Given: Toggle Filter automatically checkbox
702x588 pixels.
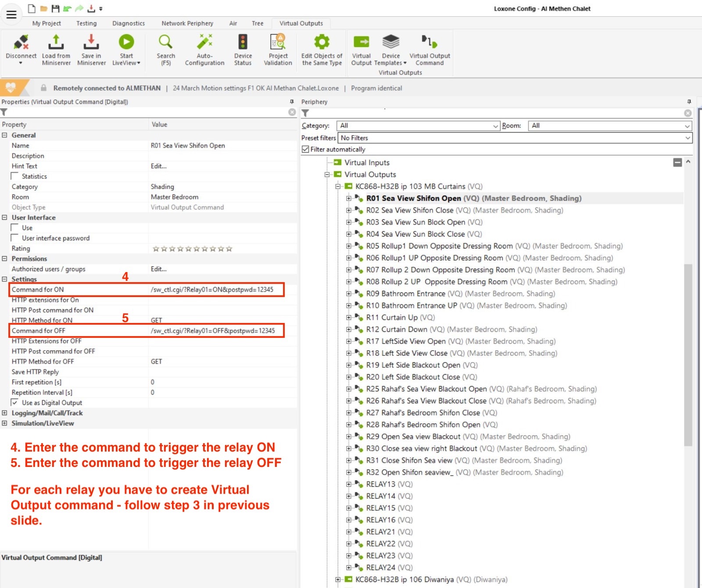Looking at the screenshot, I should point(306,150).
